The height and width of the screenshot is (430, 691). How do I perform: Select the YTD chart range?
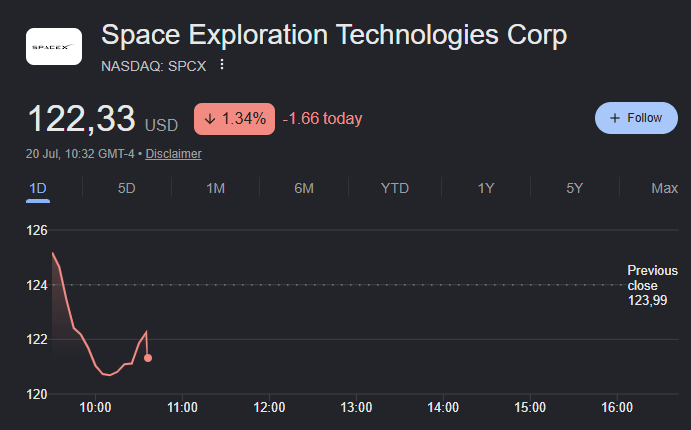[x=395, y=189]
